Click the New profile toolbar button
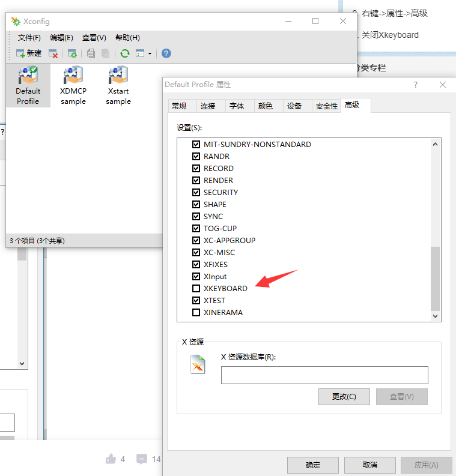 pyautogui.click(x=29, y=53)
